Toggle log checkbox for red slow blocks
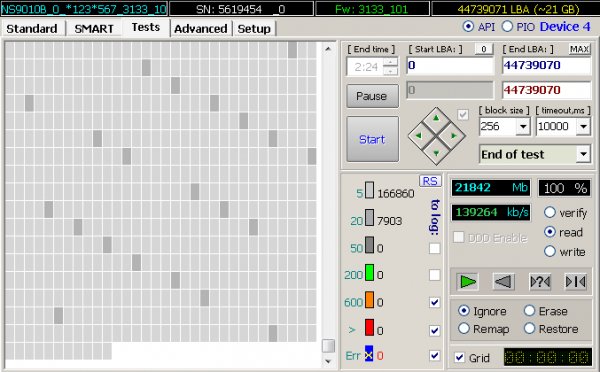 click(x=434, y=330)
